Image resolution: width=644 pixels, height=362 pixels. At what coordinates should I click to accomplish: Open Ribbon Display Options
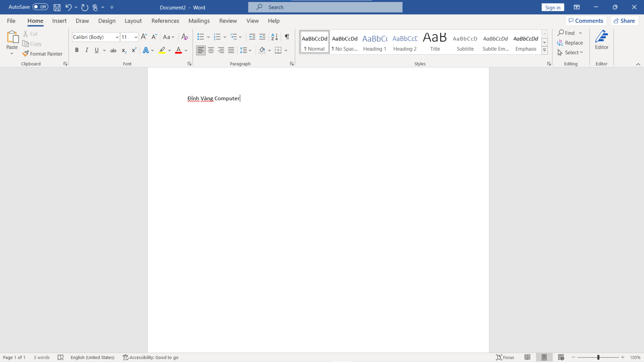[577, 7]
